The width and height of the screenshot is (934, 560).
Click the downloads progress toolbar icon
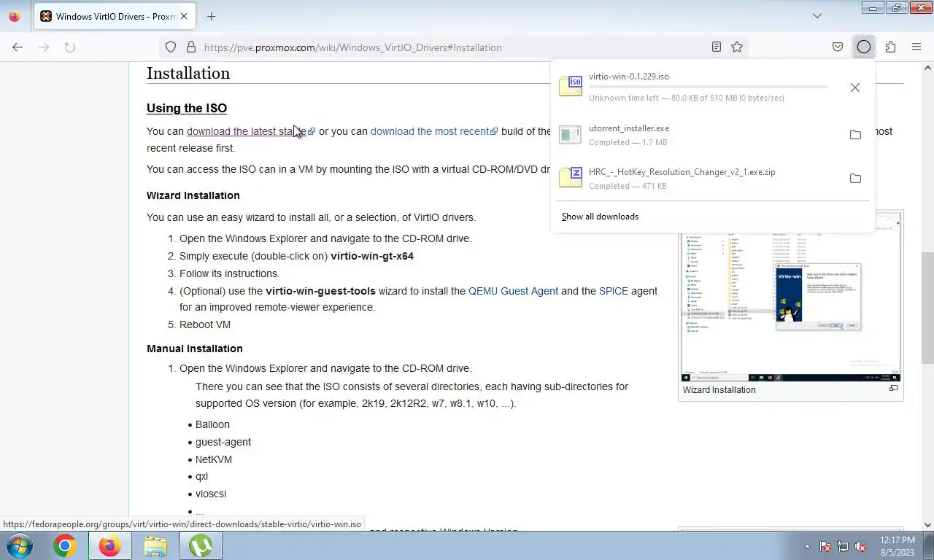pyautogui.click(x=864, y=47)
